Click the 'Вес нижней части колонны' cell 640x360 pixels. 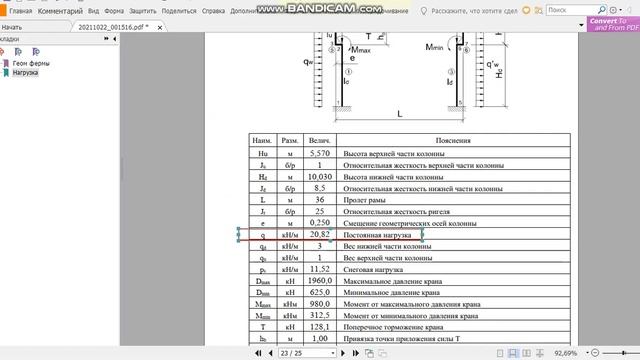[x=453, y=246]
